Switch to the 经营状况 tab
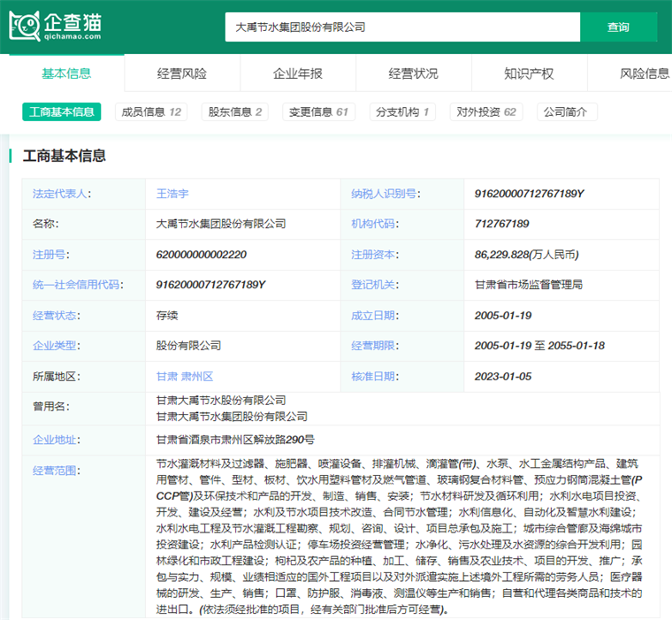 pos(413,73)
